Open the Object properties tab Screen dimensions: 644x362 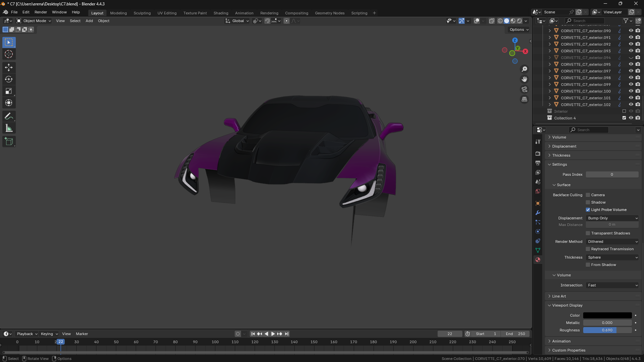538,203
